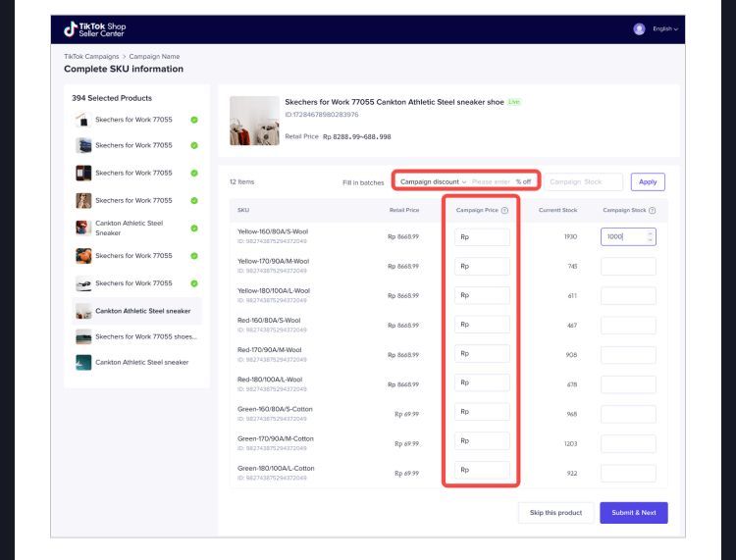Click Campaign Stock field for Green-160/80A/S-Cotton
This screenshot has width=736, height=560.
pos(628,414)
